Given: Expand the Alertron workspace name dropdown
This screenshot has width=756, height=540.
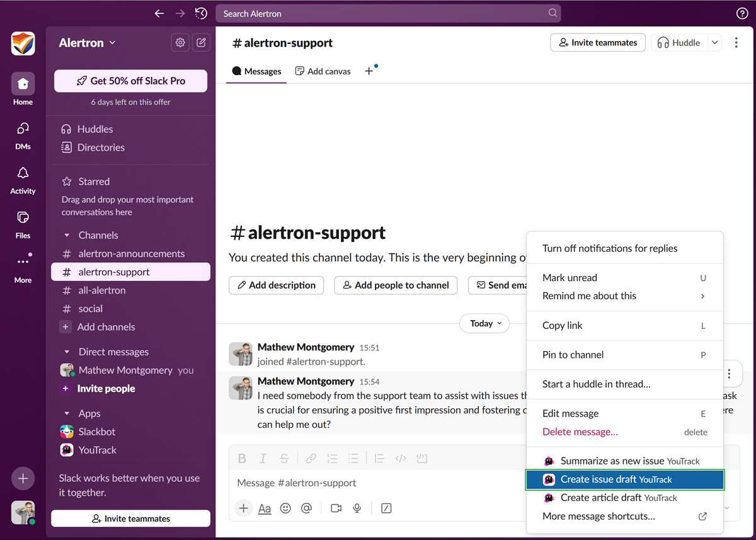Looking at the screenshot, I should pos(87,43).
